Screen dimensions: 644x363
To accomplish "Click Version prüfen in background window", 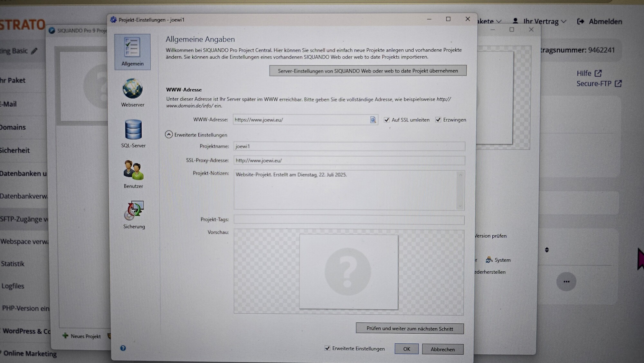I will click(x=491, y=236).
